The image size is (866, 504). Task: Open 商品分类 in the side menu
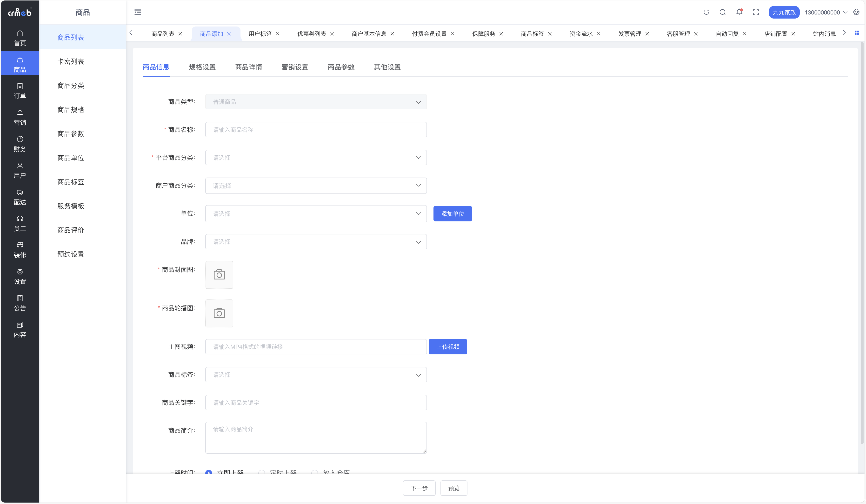71,86
